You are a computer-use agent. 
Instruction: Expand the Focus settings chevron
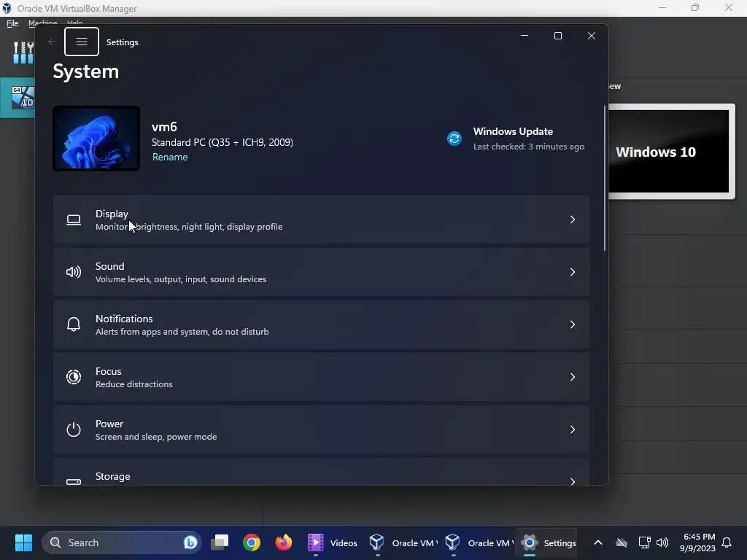coord(572,377)
